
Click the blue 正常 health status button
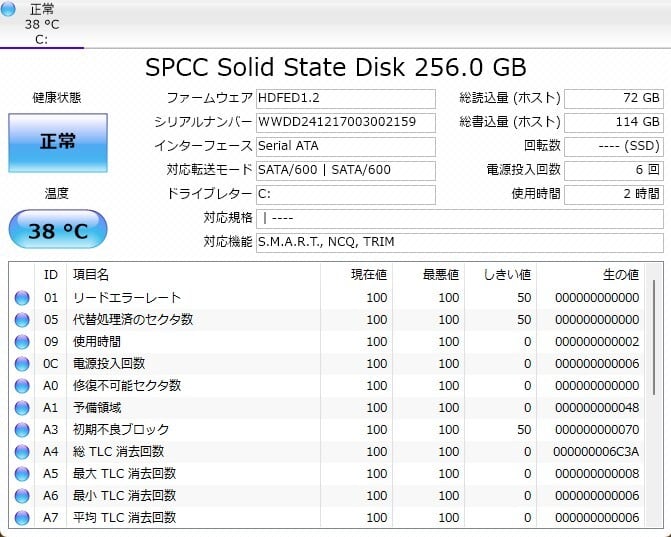point(58,142)
